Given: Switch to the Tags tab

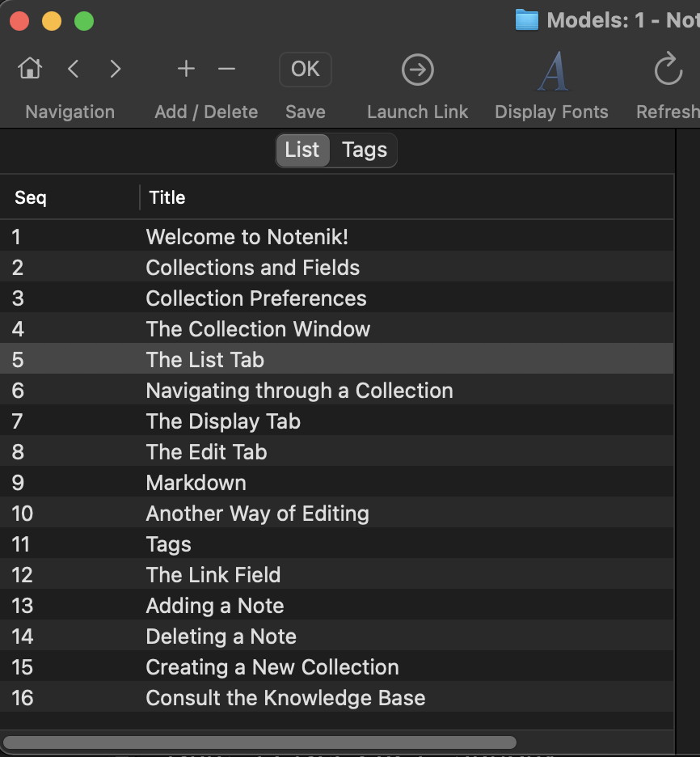Looking at the screenshot, I should (x=364, y=150).
